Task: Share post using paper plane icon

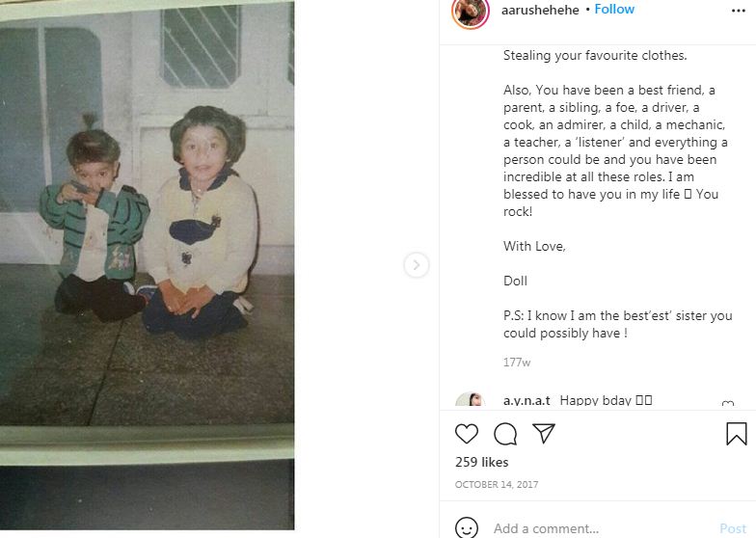Action: point(544,433)
